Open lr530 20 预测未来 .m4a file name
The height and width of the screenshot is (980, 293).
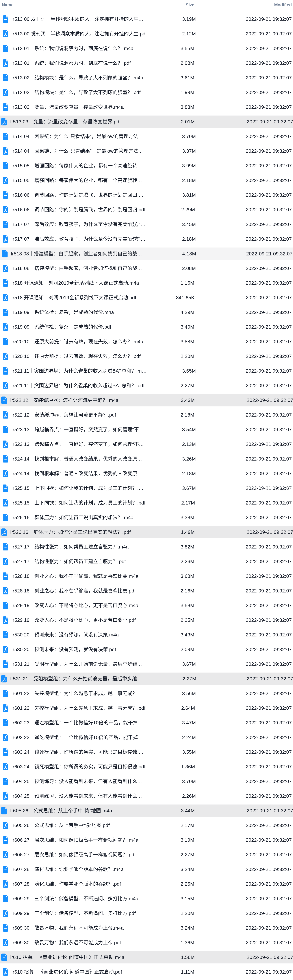click(x=65, y=635)
